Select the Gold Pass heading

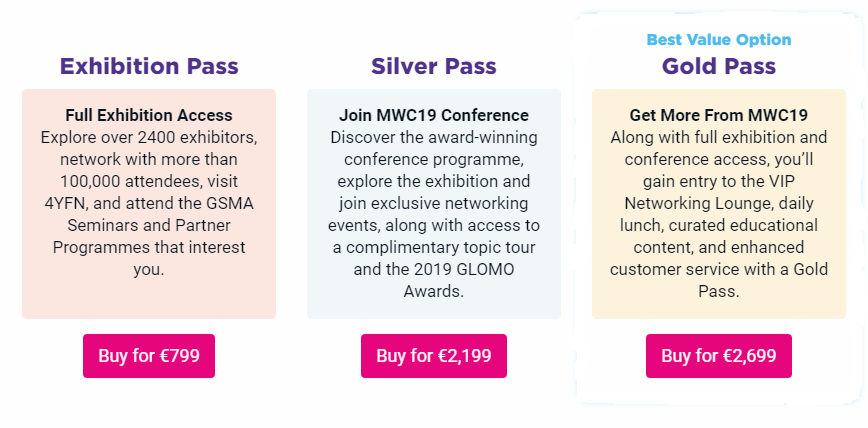719,66
